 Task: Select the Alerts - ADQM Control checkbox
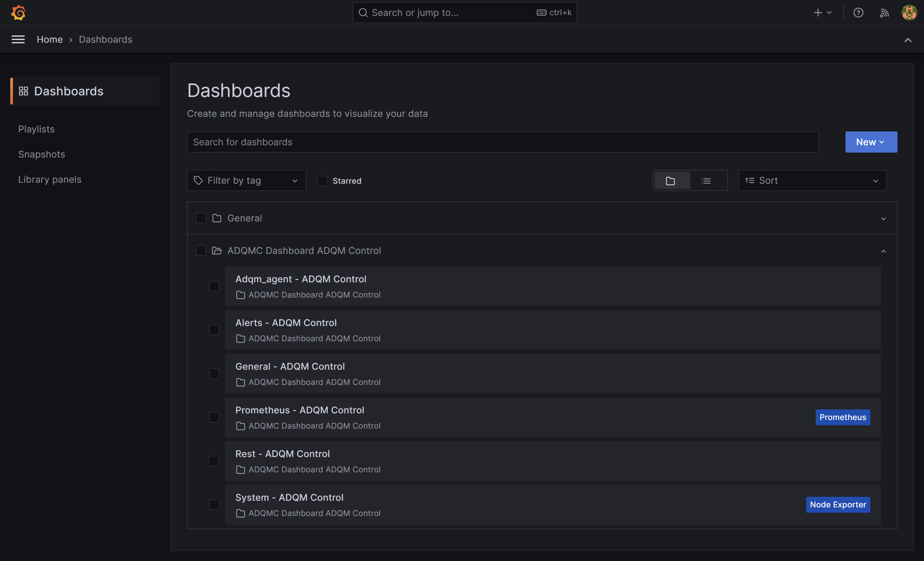(x=214, y=330)
